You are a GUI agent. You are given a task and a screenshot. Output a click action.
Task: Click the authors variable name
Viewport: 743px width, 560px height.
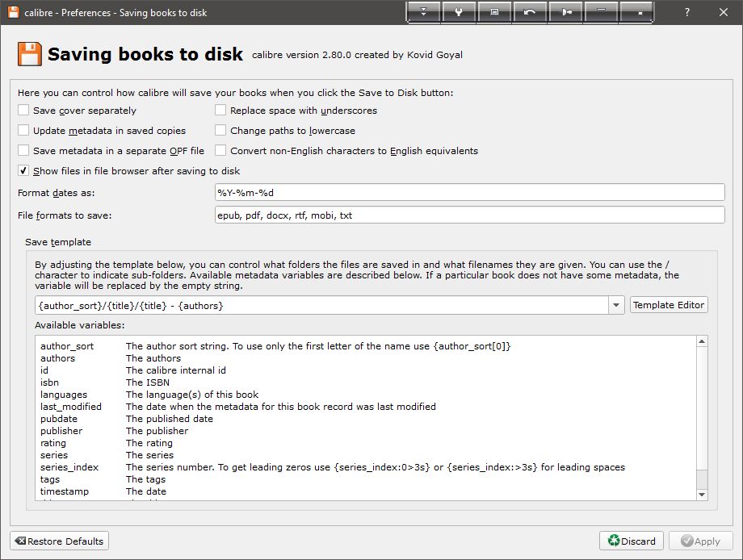point(57,358)
